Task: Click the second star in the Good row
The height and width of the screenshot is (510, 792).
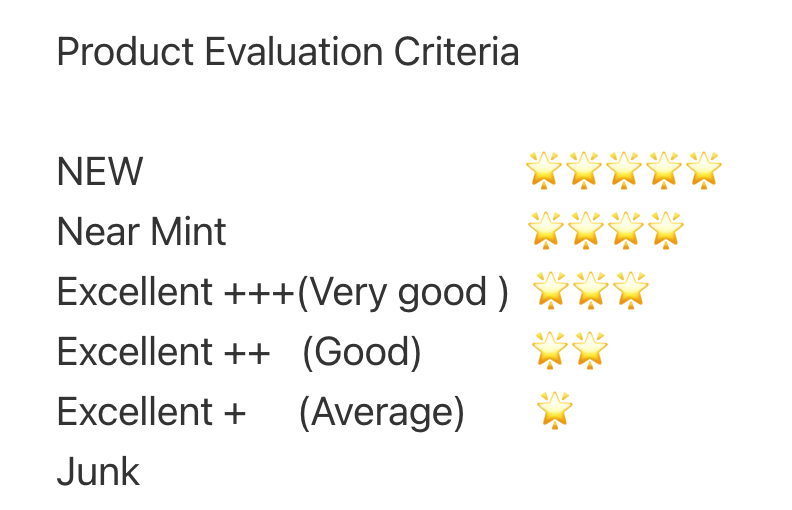Action: [x=590, y=350]
